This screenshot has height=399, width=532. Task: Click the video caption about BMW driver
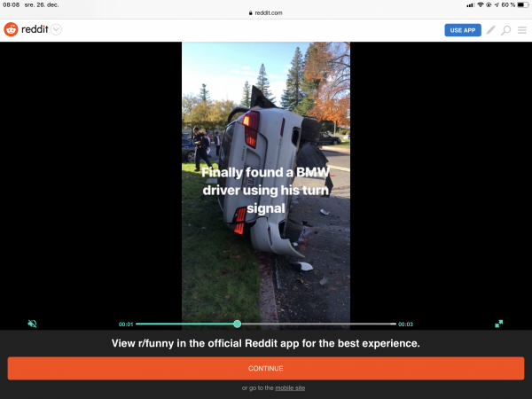coord(266,191)
